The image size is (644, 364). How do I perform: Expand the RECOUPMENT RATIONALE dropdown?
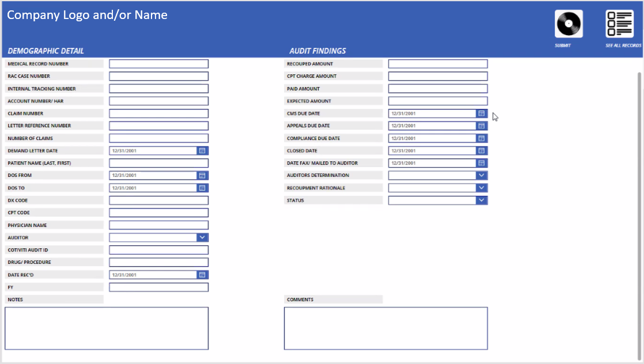pyautogui.click(x=482, y=187)
